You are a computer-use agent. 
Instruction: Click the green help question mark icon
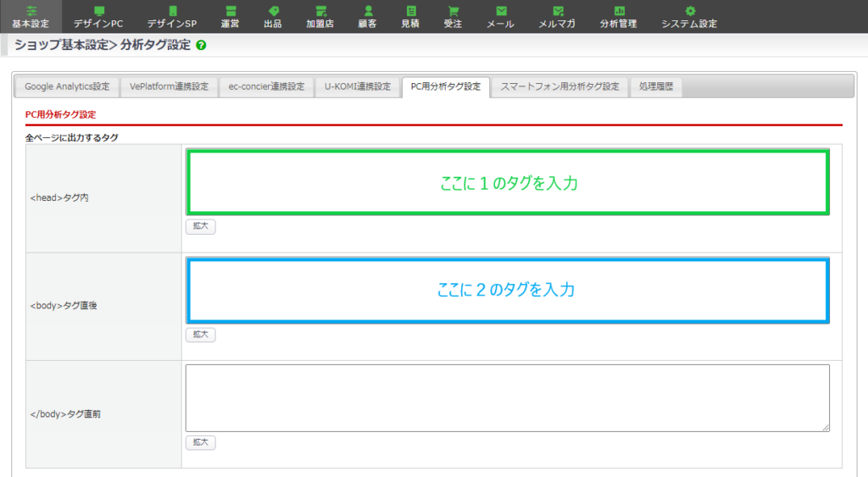pyautogui.click(x=201, y=46)
